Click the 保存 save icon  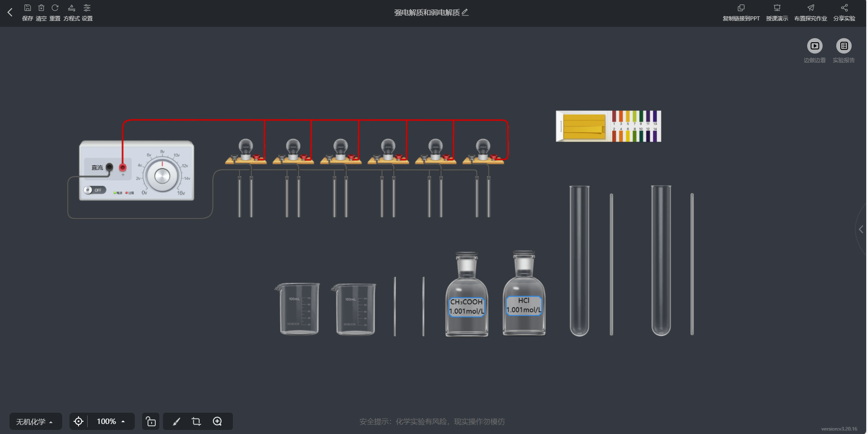[x=28, y=8]
